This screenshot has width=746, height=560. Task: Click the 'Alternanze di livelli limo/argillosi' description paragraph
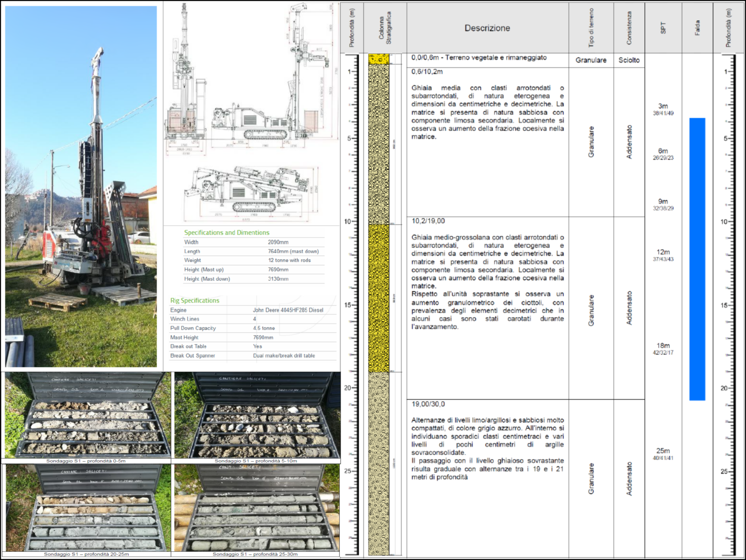[x=488, y=449]
